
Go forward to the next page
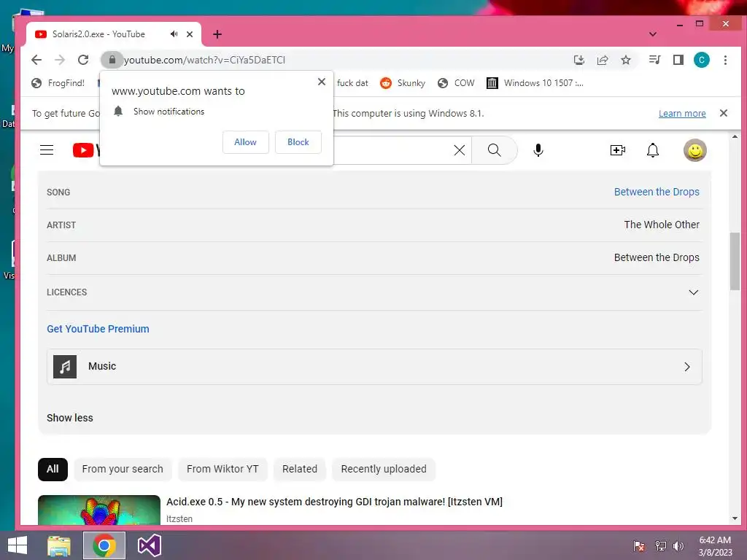(x=60, y=60)
